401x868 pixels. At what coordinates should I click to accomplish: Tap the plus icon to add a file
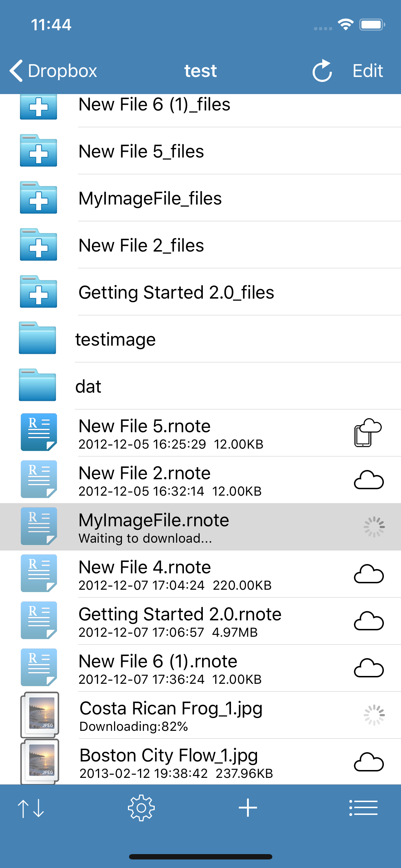(248, 808)
